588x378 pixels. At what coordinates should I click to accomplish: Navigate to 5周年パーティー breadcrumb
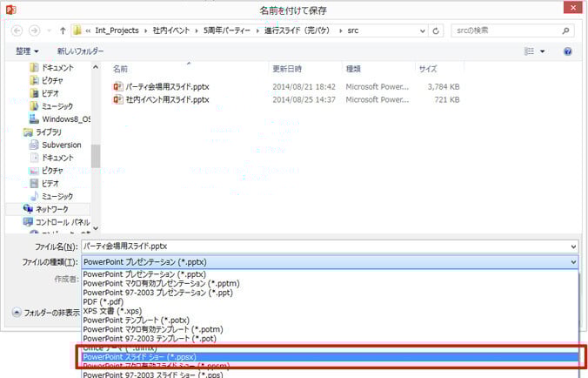pos(227,30)
